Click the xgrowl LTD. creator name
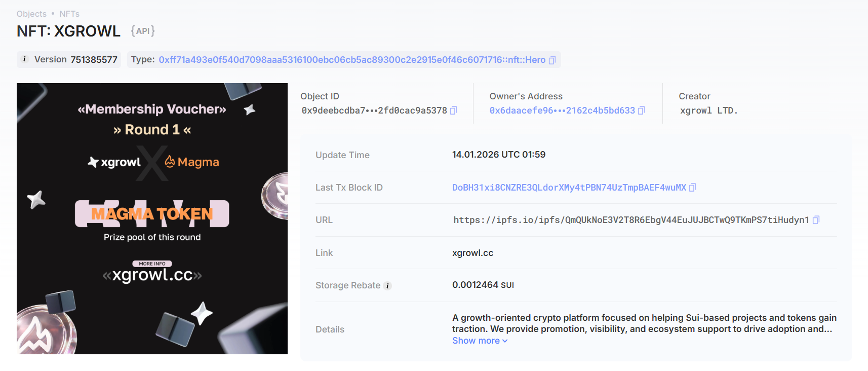The width and height of the screenshot is (868, 371). [708, 110]
